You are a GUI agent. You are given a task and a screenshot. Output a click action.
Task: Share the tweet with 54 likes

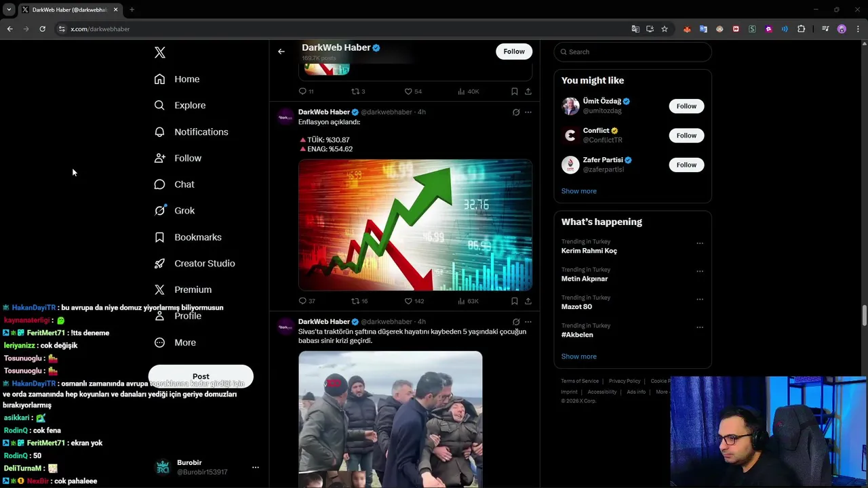pos(528,91)
